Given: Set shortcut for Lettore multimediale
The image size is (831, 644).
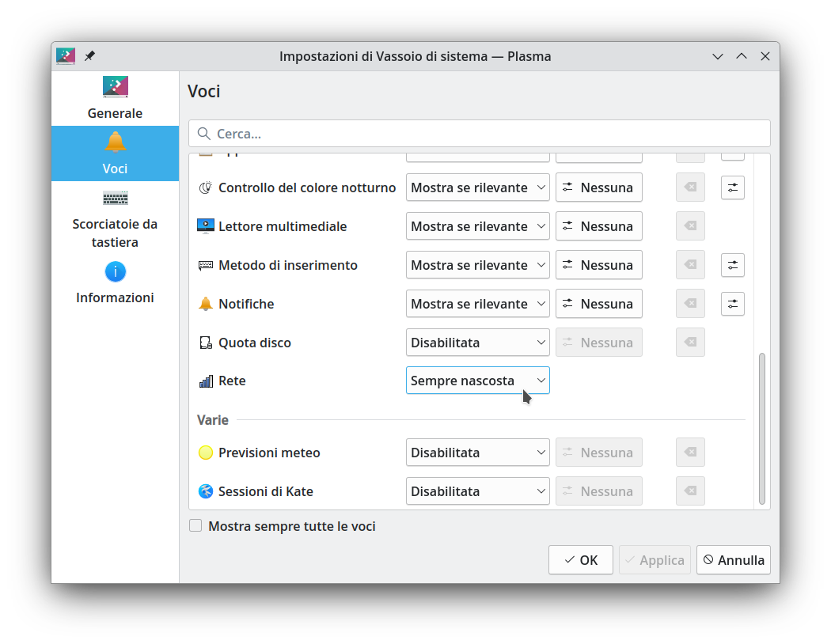Looking at the screenshot, I should point(599,226).
